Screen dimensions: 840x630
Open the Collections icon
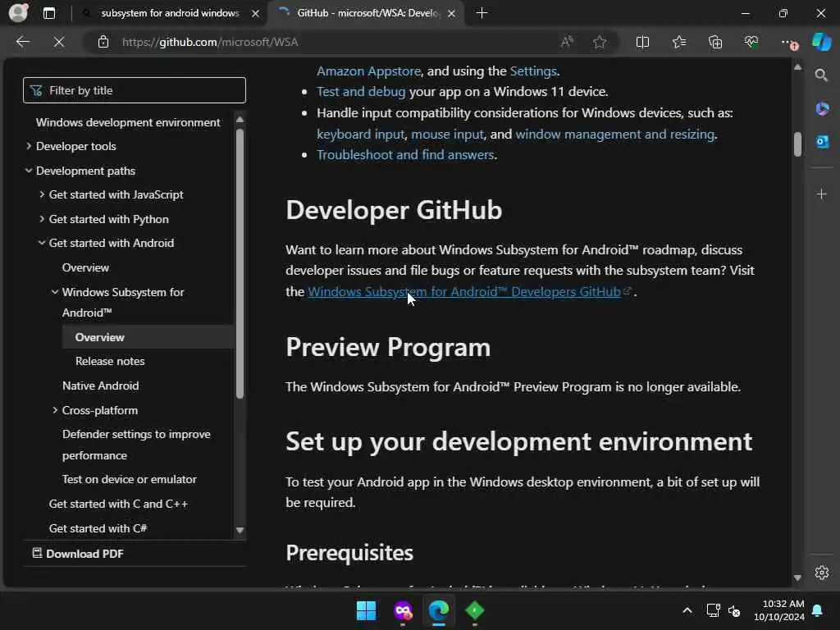(715, 42)
